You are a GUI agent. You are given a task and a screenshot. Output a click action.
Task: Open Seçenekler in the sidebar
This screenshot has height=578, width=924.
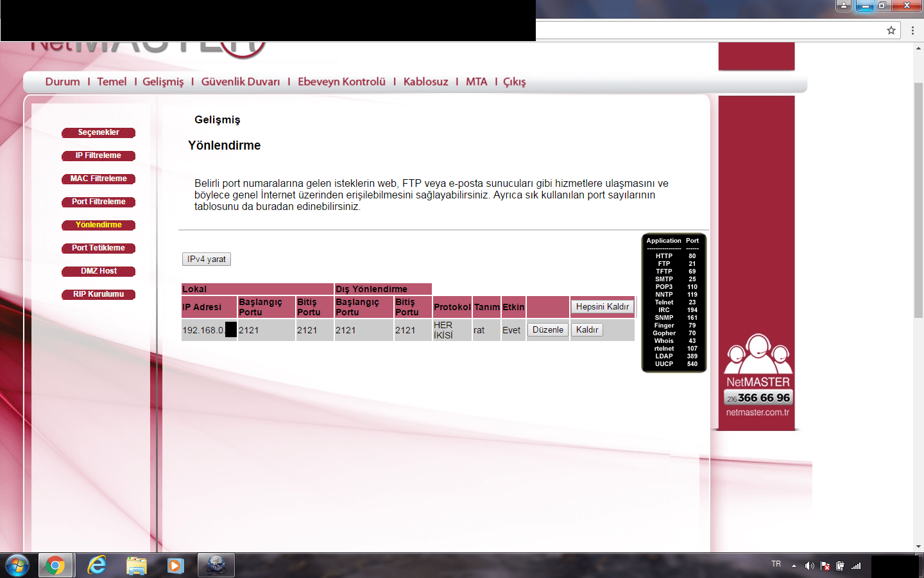point(99,133)
